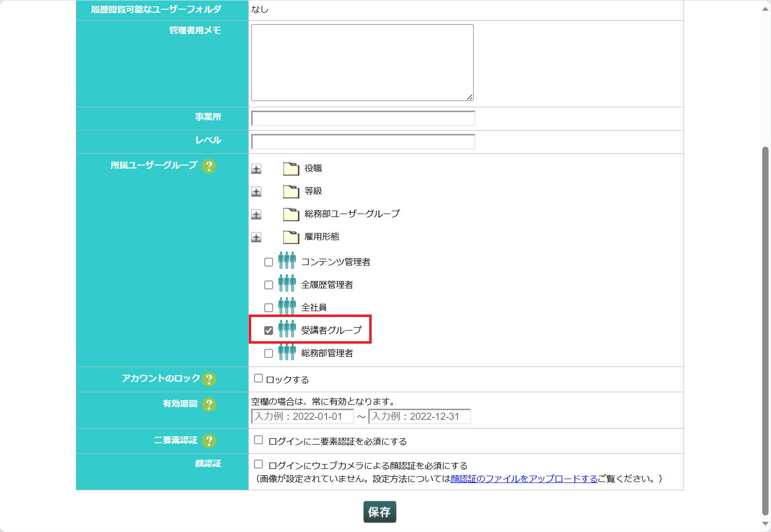Click the 受講者グループ label text
Viewport: 771px width, 532px height.
(331, 331)
